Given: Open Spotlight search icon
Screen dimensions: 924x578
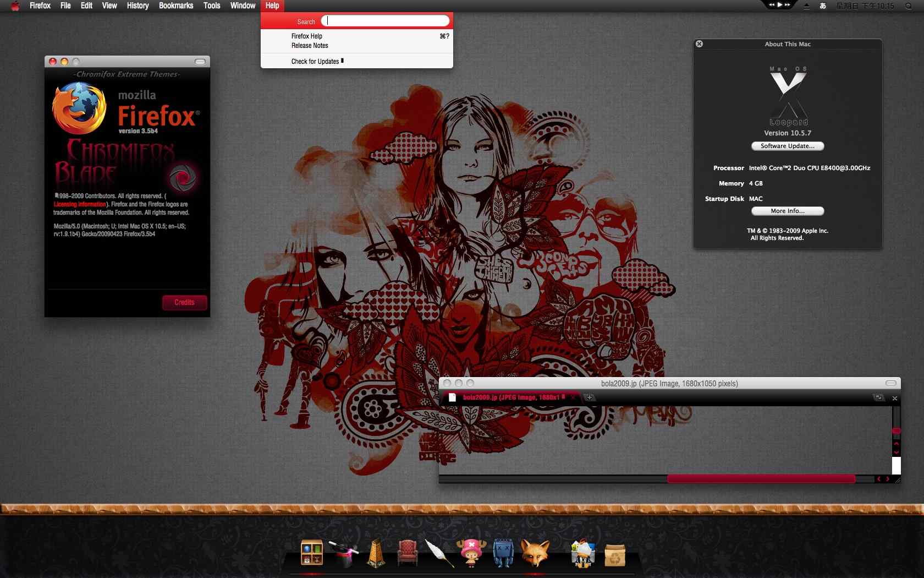Looking at the screenshot, I should click(909, 6).
